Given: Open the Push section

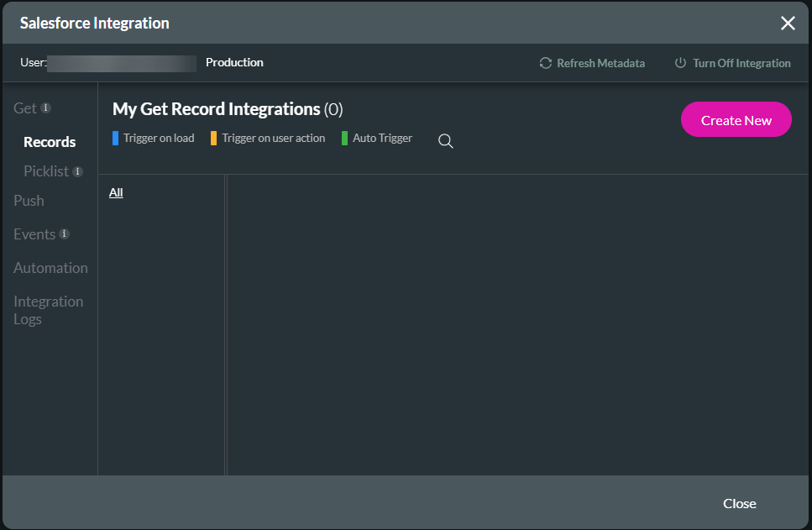Looking at the screenshot, I should point(29,201).
